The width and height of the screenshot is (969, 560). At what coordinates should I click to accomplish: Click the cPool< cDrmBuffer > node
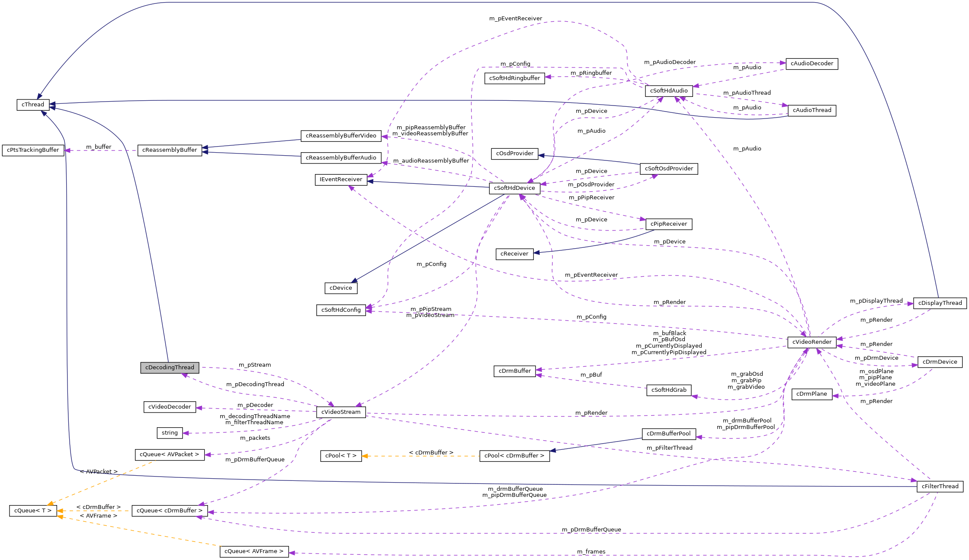(x=515, y=456)
